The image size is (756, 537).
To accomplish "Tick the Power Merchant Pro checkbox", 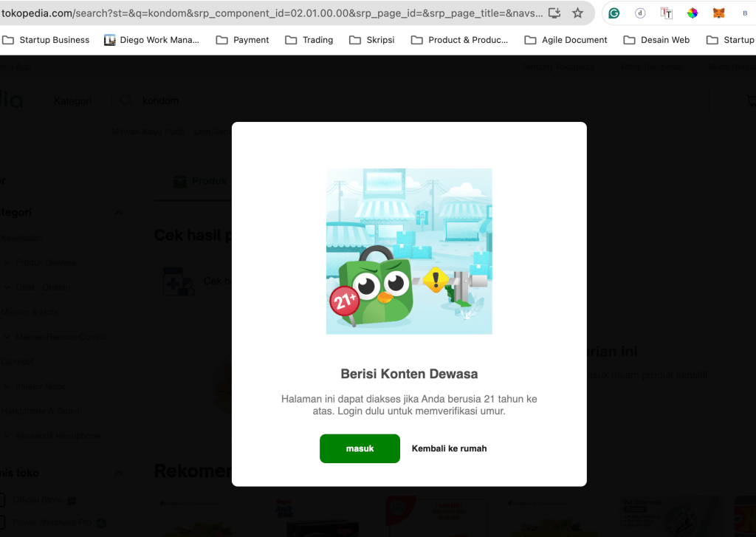I will tap(2, 523).
